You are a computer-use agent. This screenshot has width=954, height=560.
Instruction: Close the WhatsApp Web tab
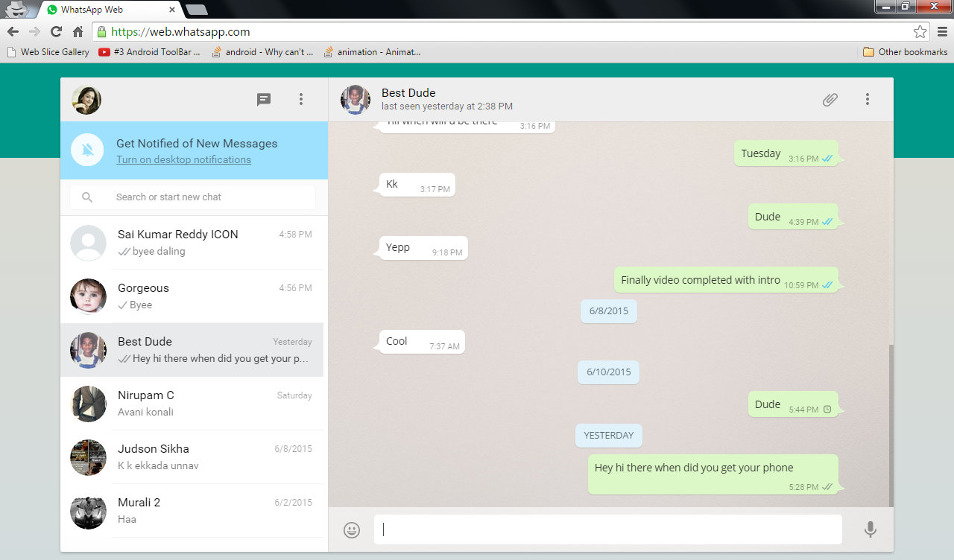pyautogui.click(x=172, y=10)
